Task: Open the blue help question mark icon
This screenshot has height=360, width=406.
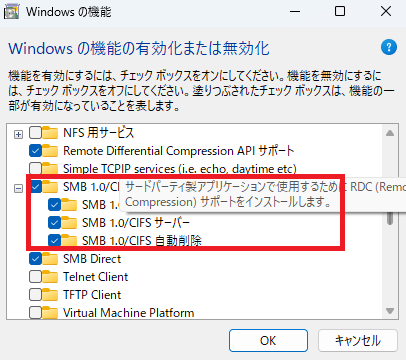Action: (x=389, y=47)
